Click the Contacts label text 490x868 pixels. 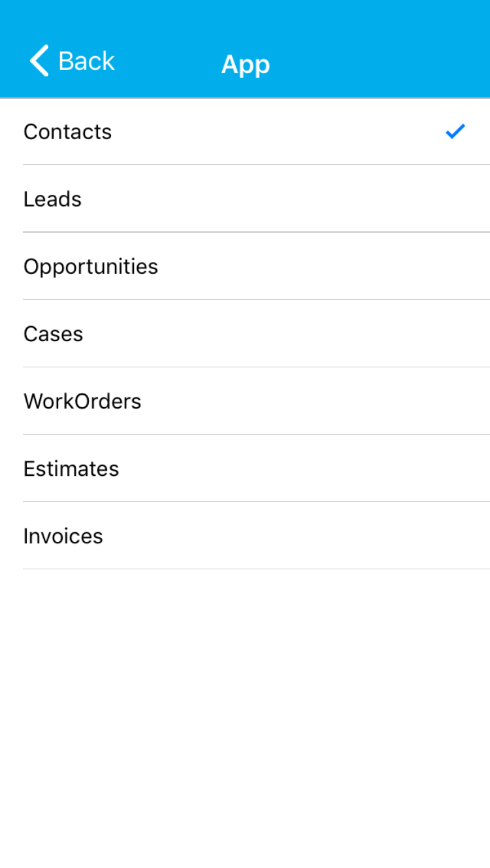coord(67,132)
